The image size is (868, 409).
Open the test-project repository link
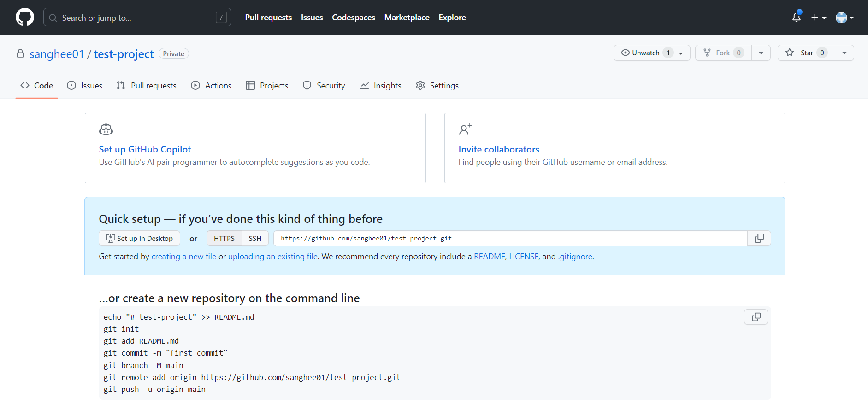click(124, 54)
